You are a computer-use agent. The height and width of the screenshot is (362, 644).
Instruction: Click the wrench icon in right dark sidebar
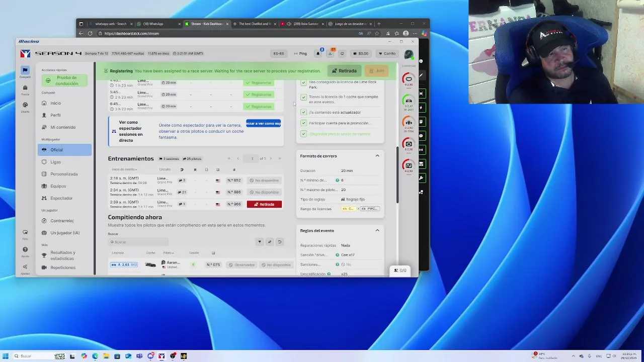[421, 178]
